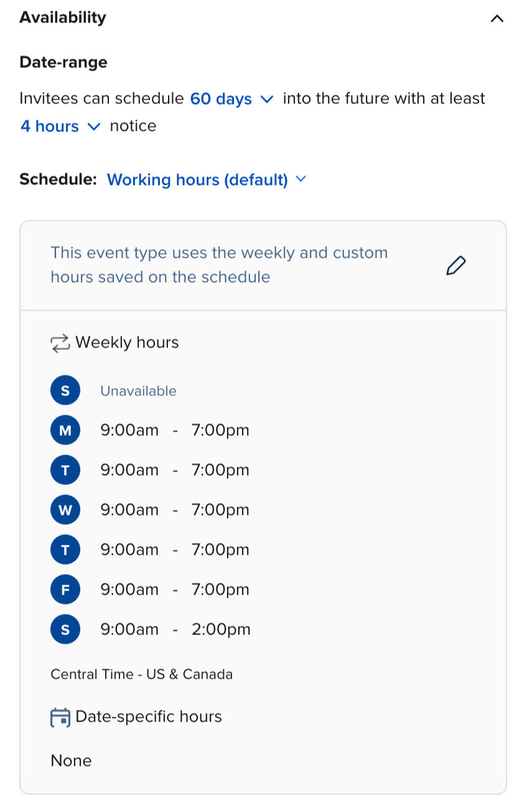532x805 pixels.
Task: Click the Unavailable text for Sunday
Action: (138, 391)
